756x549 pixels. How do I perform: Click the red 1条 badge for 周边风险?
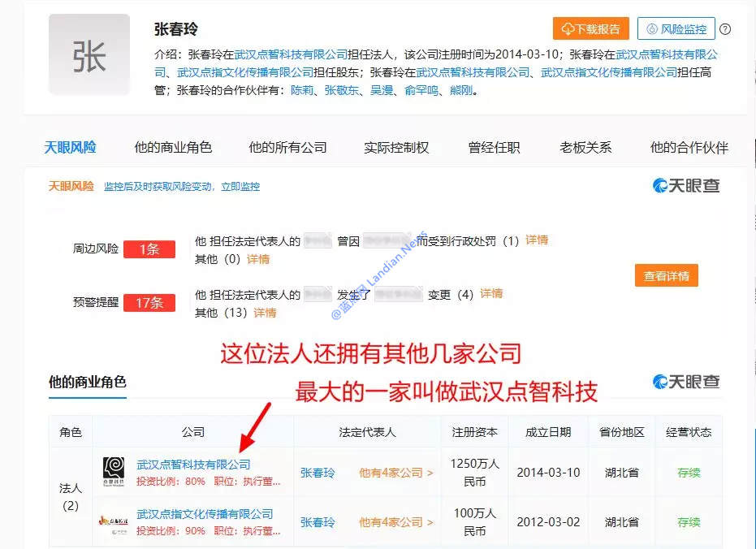tap(149, 249)
